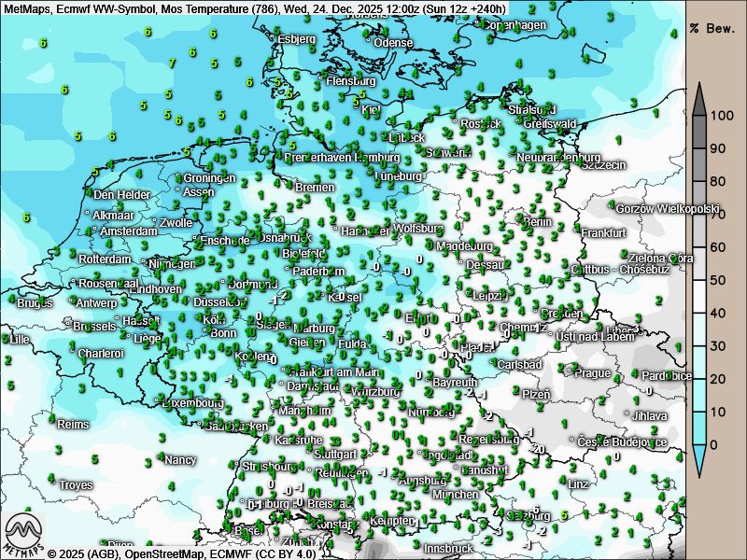The height and width of the screenshot is (560, 747).
Task: Select the Prague city marker dot
Action: click(x=569, y=372)
